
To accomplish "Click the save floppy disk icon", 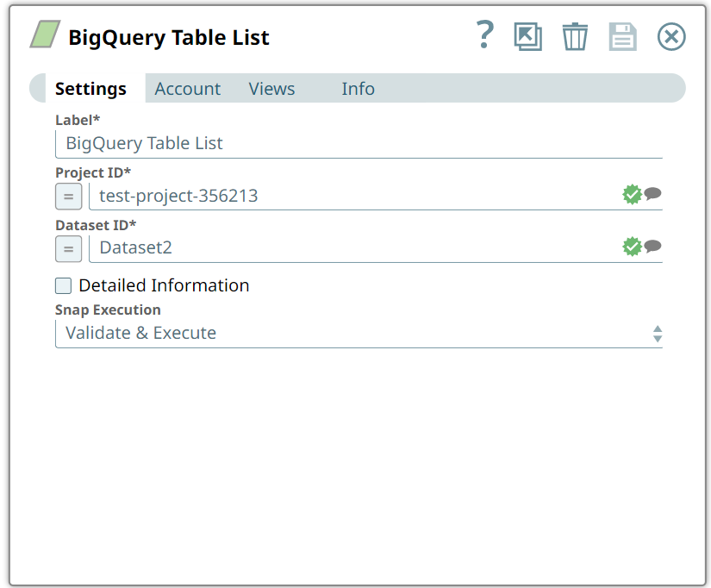I will 622,36.
